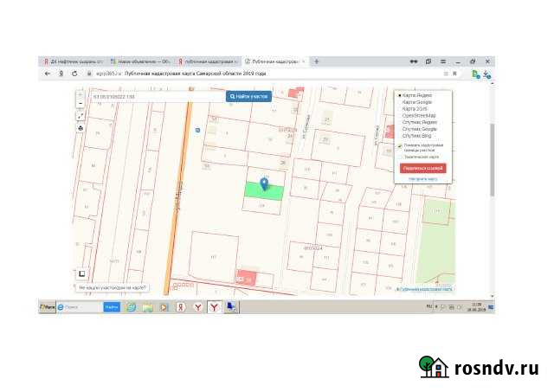Click the blue location pin on the green parcel
The image size is (554, 392).
264,183
